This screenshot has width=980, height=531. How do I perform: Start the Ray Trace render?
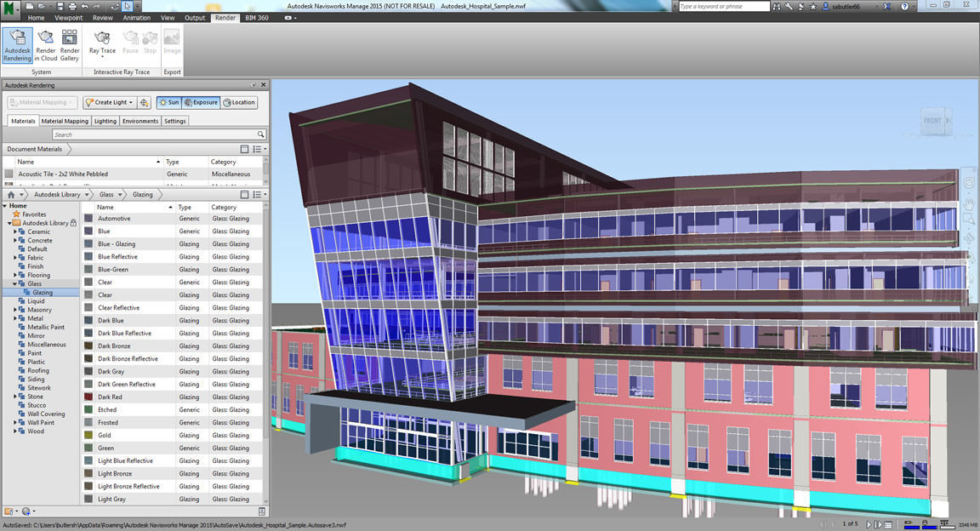pos(102,43)
